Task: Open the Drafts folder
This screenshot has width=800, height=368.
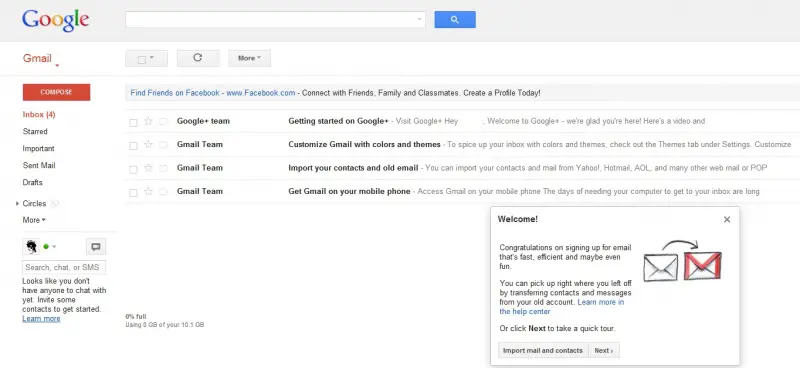Action: (33, 182)
